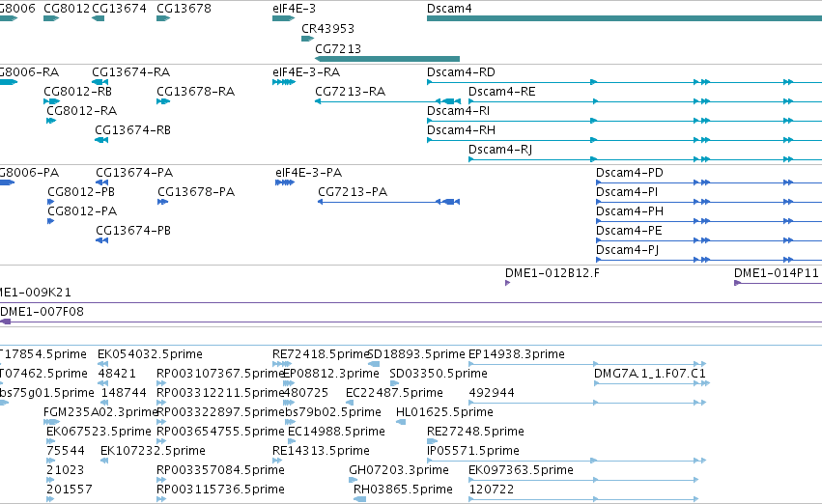Select EST label EP14938.3prime

(x=517, y=354)
